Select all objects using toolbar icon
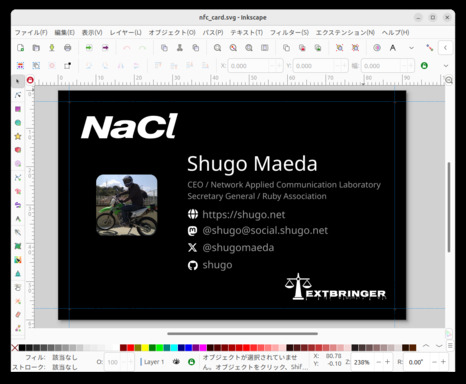 click(x=20, y=66)
